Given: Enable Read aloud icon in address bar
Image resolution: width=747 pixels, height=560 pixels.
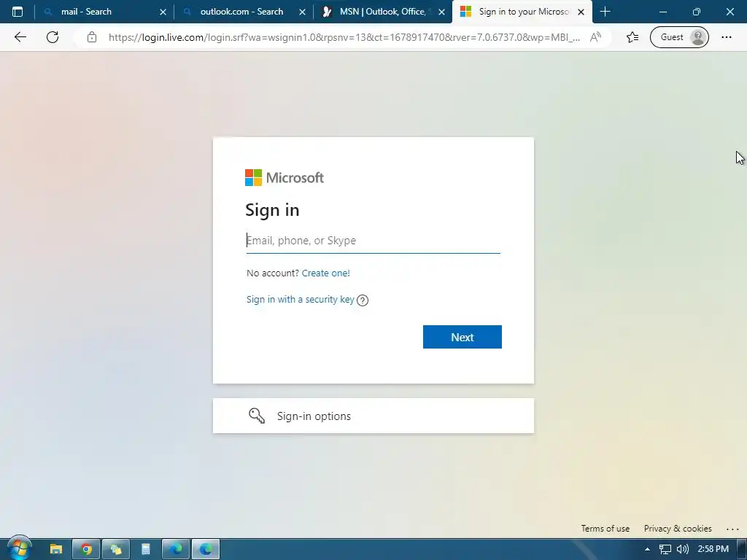Looking at the screenshot, I should pyautogui.click(x=595, y=37).
